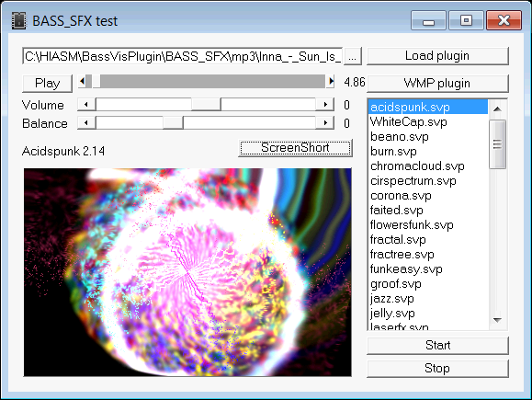
Task: Click the Volume slider right arrow
Action: click(325, 105)
